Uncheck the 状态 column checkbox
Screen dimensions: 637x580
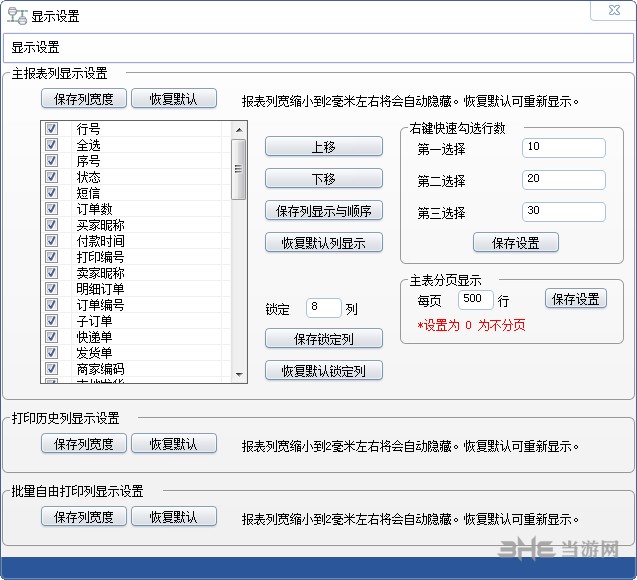(x=52, y=177)
